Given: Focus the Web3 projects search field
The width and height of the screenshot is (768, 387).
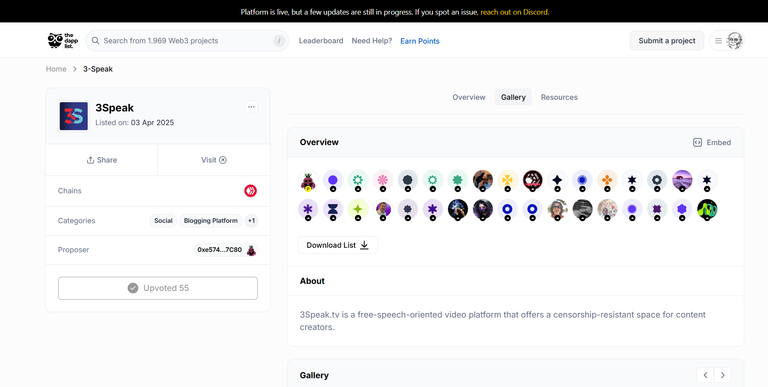Looking at the screenshot, I should (x=187, y=41).
